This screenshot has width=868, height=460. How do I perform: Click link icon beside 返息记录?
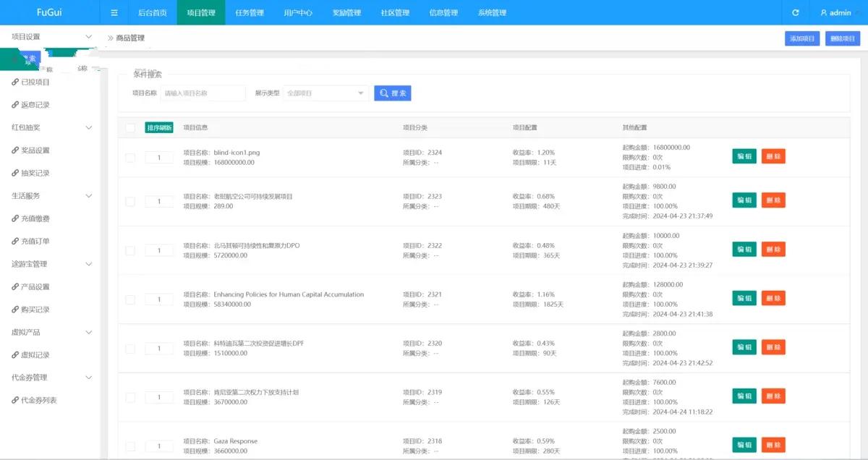[x=15, y=105]
